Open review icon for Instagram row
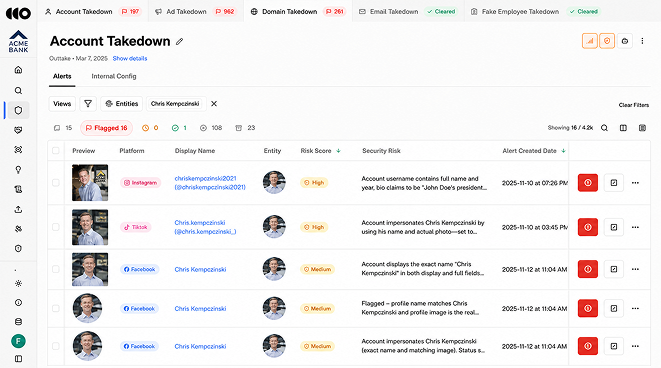 coord(614,183)
